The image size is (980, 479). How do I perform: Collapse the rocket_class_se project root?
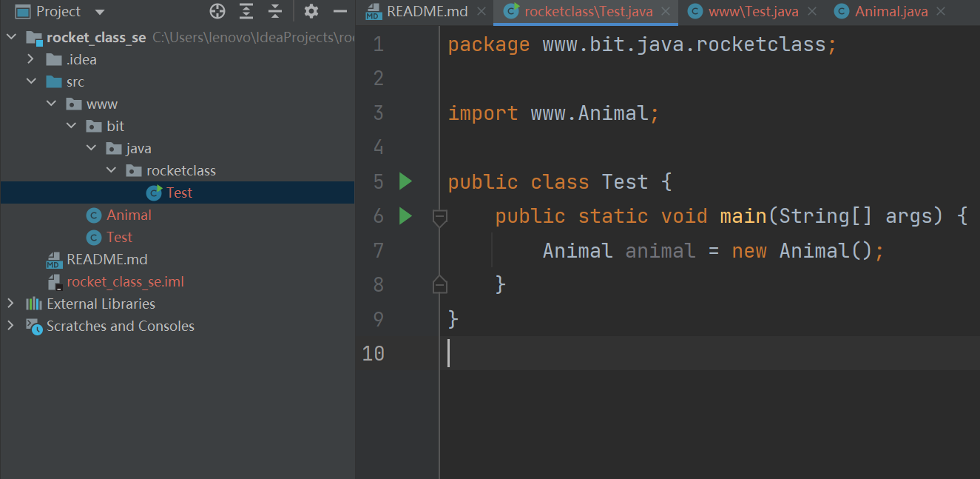coord(10,37)
